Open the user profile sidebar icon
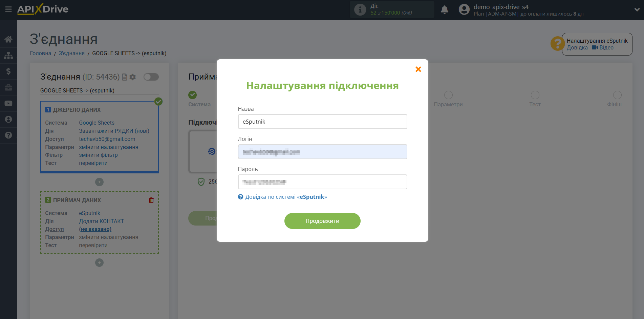 8,119
